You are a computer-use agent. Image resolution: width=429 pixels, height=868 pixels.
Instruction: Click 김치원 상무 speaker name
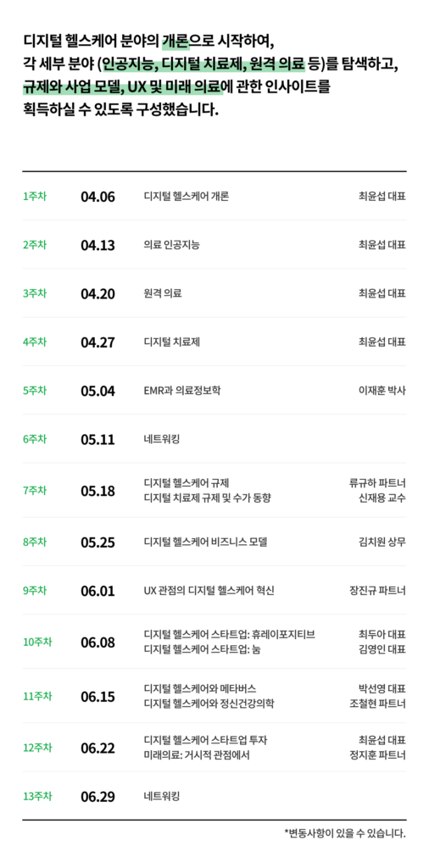382,542
